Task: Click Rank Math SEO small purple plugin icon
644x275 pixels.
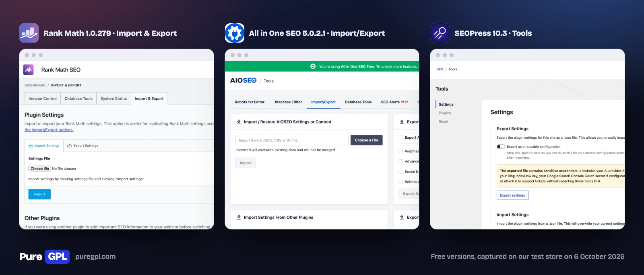Action: (x=28, y=70)
